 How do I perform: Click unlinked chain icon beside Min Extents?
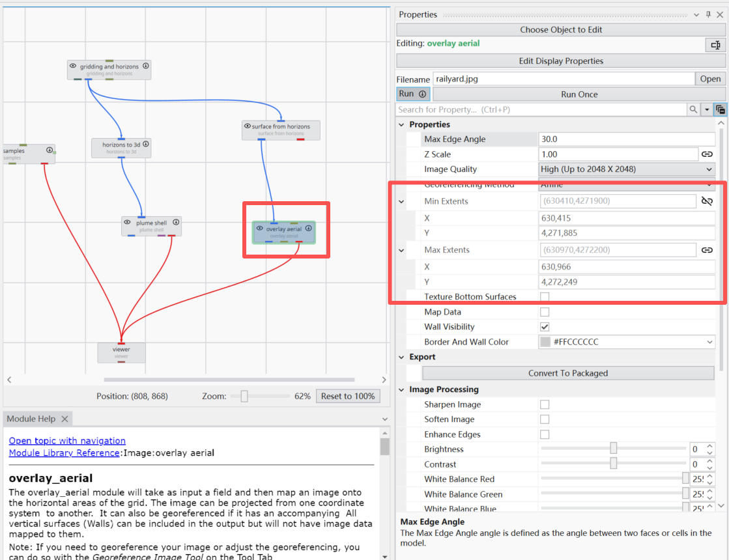point(707,202)
